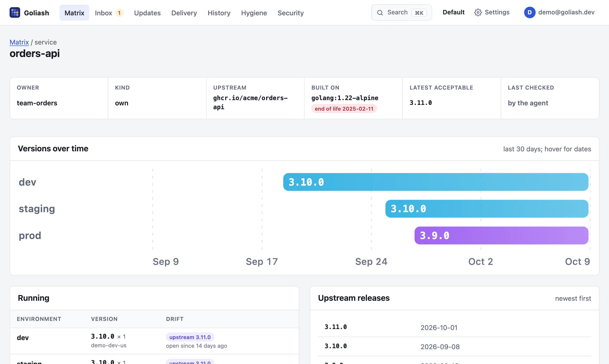Click the 2026-10-01 release date
The width and height of the screenshot is (609, 364).
[x=439, y=328]
